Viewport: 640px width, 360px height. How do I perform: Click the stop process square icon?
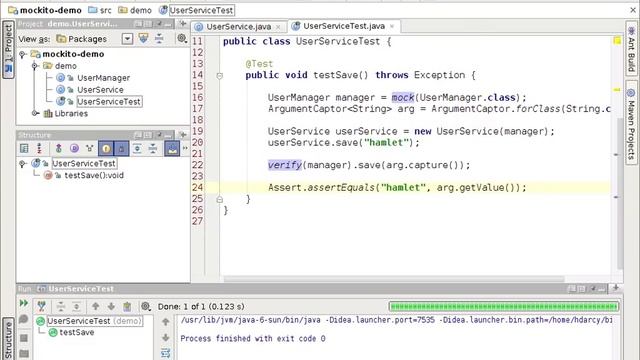click(24, 338)
